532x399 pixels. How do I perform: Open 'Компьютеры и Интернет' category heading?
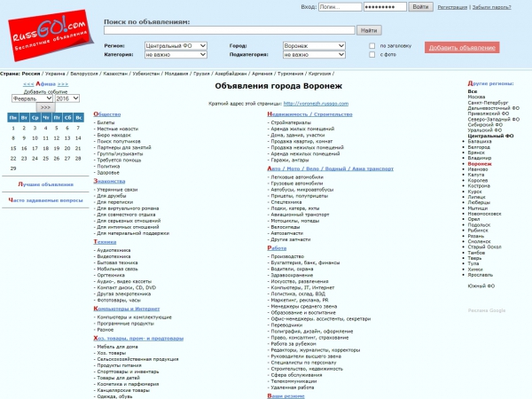[x=127, y=309]
